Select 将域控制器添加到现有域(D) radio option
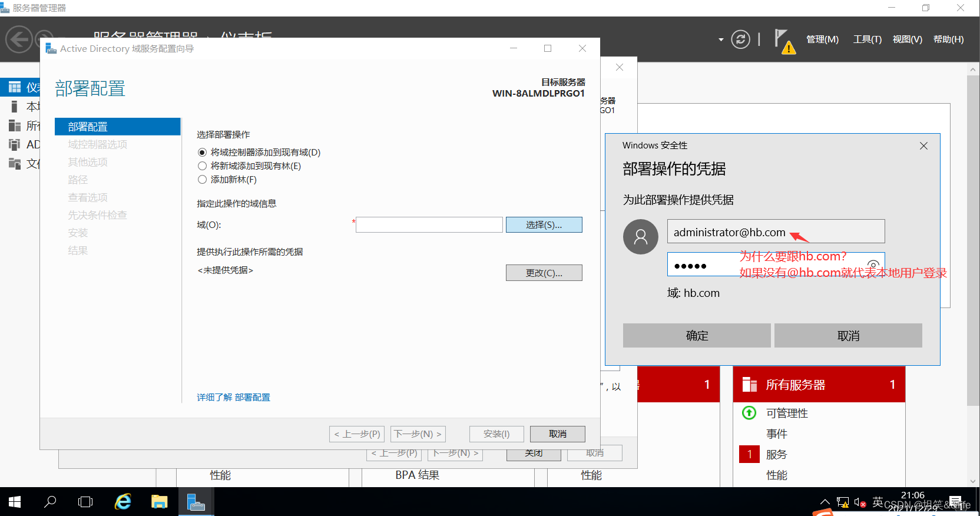 pyautogui.click(x=202, y=153)
